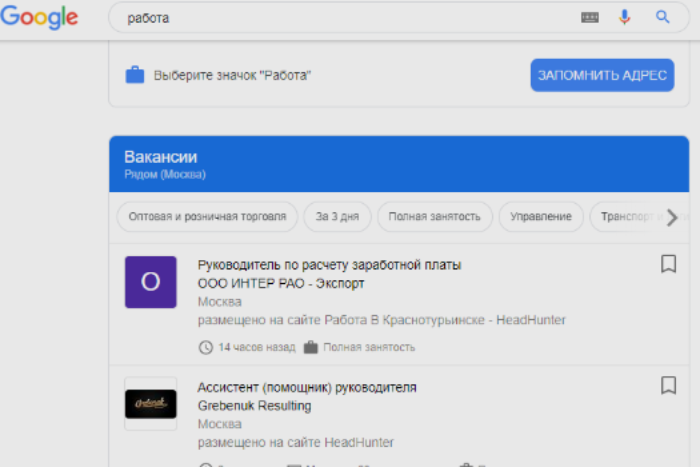Bookmark the payroll manager vacancy

click(668, 264)
